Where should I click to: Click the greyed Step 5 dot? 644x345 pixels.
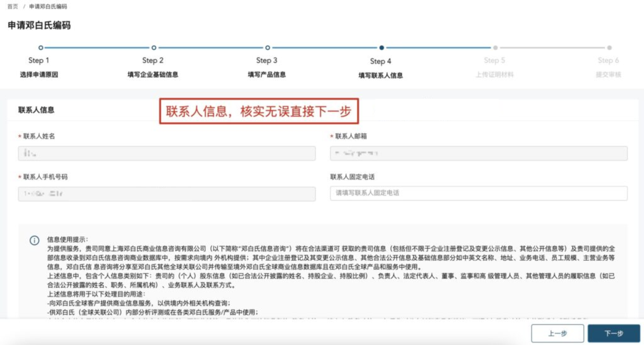(495, 48)
